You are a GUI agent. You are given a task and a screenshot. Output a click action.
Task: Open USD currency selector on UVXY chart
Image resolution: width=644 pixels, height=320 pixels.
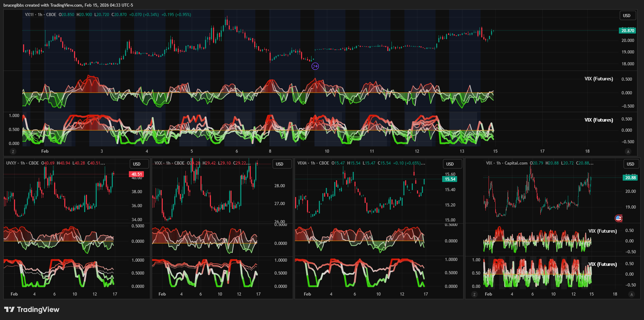pos(137,164)
